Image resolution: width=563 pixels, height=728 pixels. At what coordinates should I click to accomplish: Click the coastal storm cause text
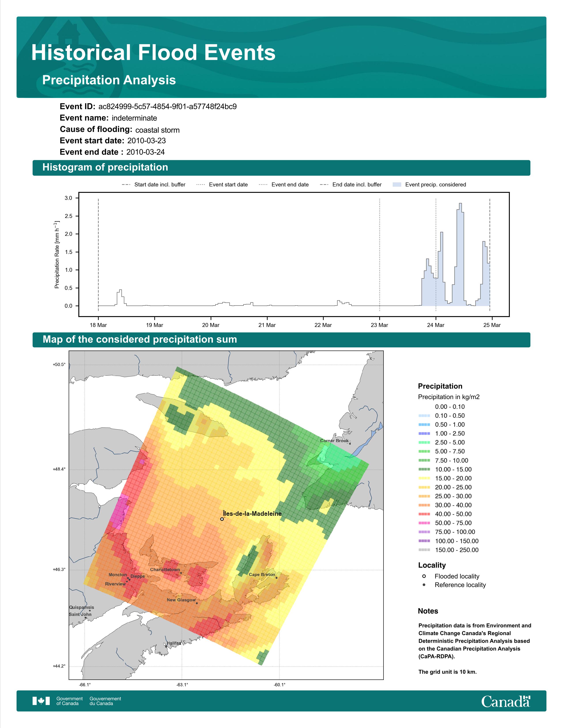[x=157, y=130]
